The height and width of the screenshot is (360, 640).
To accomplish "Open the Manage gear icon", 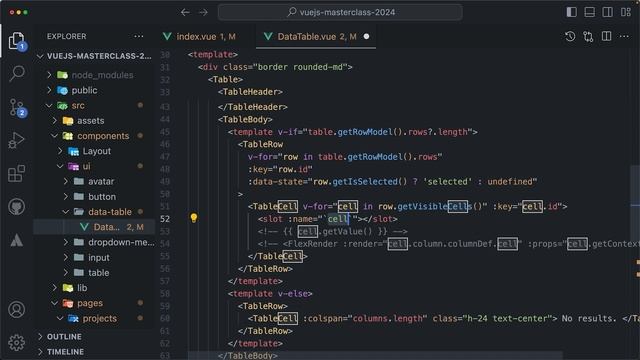I will tap(17, 342).
